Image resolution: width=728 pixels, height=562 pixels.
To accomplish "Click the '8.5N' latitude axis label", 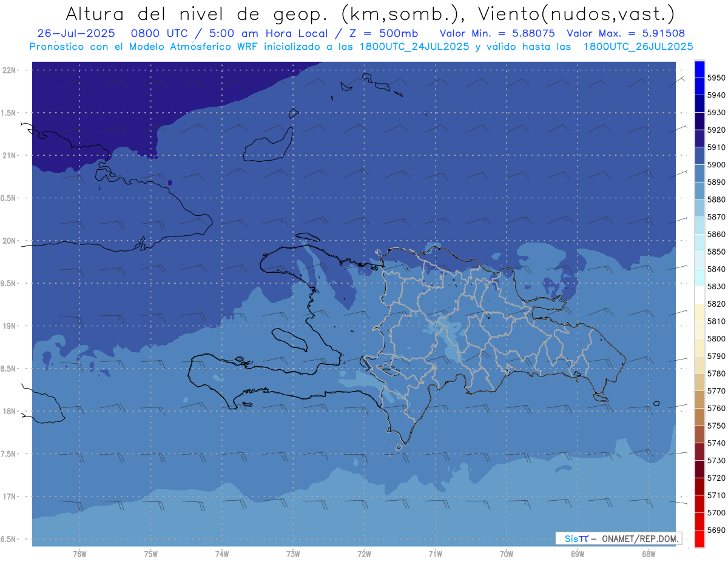I will (8, 369).
